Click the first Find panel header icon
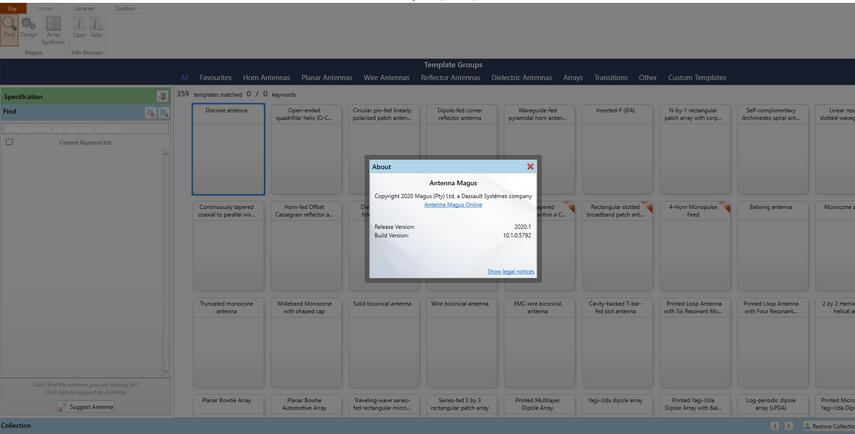This screenshot has height=434, width=855. [151, 113]
